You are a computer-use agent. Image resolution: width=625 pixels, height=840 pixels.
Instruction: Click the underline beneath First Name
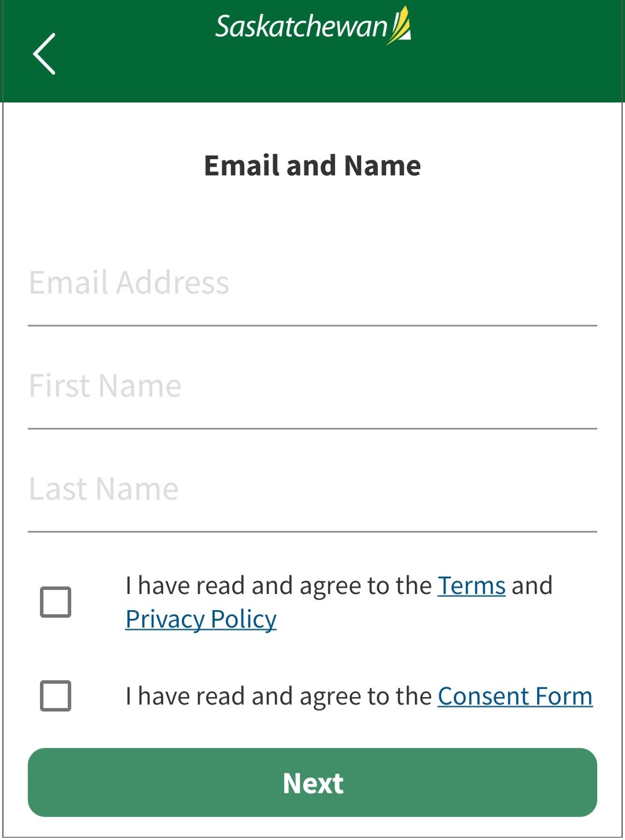click(x=312, y=429)
